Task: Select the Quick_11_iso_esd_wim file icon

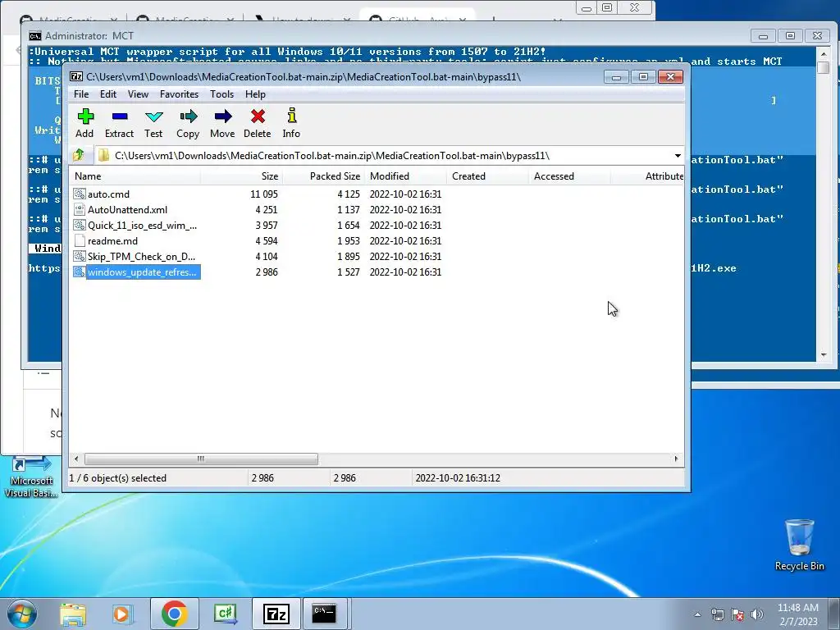Action: click(80, 225)
